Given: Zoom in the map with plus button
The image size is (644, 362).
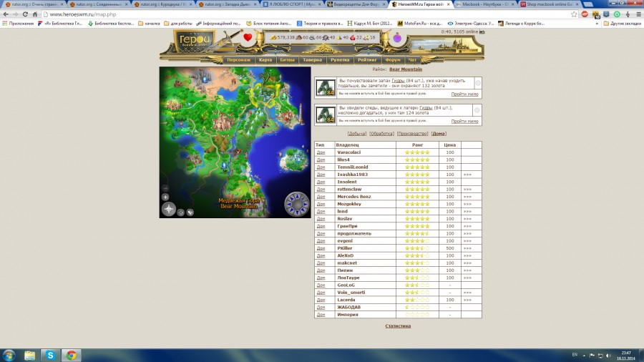Looking at the screenshot, I should (165, 197).
